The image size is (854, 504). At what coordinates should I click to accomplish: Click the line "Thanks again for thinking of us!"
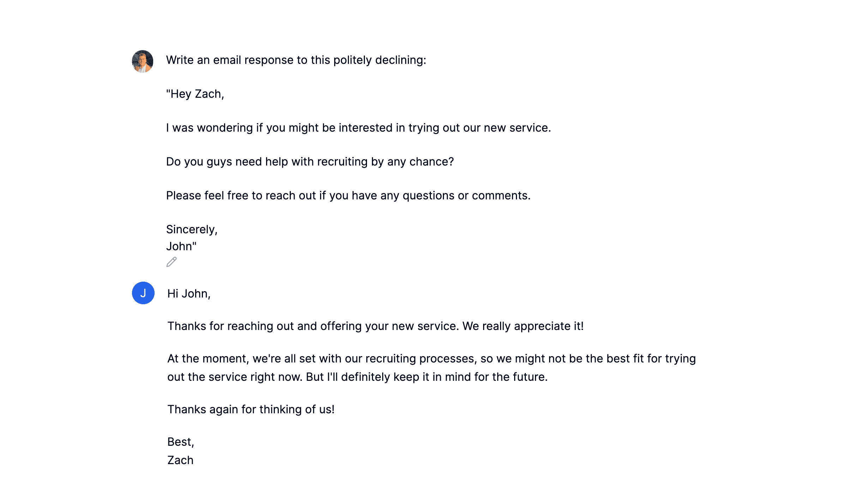point(251,409)
